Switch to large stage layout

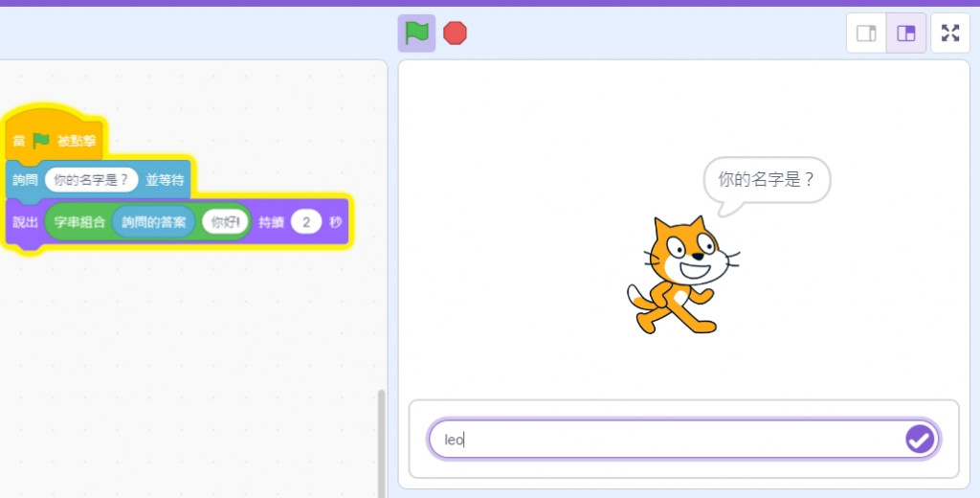click(x=905, y=34)
